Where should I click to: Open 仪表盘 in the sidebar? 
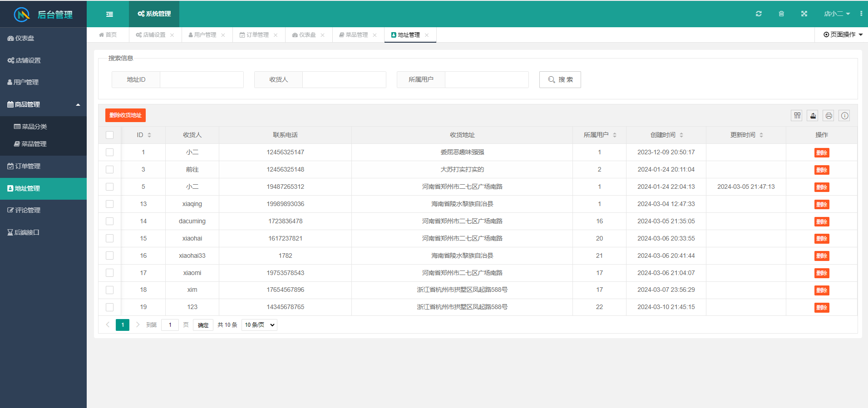tap(43, 38)
